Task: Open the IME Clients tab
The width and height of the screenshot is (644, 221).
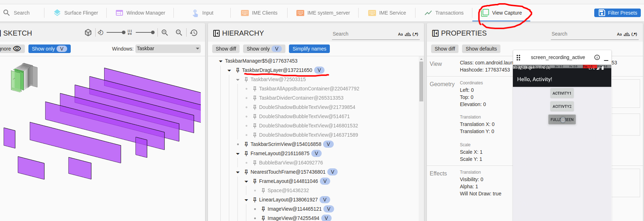Action: pos(259,13)
